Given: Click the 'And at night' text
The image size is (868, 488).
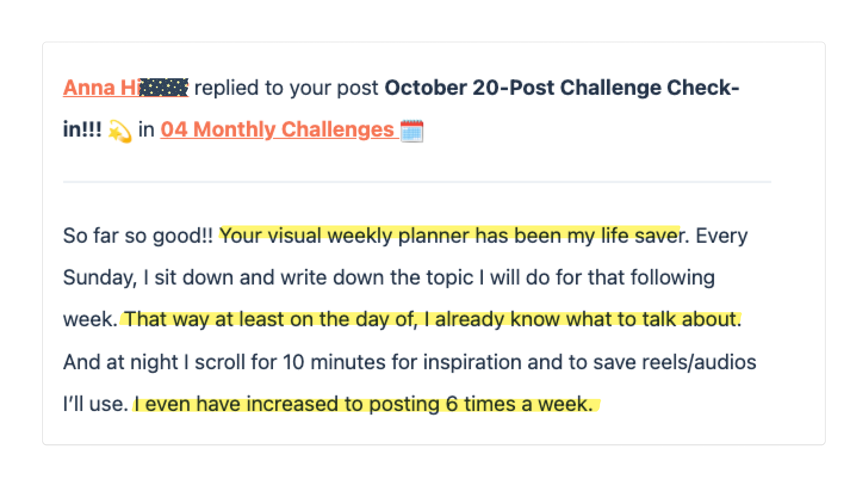Looking at the screenshot, I should point(120,362).
